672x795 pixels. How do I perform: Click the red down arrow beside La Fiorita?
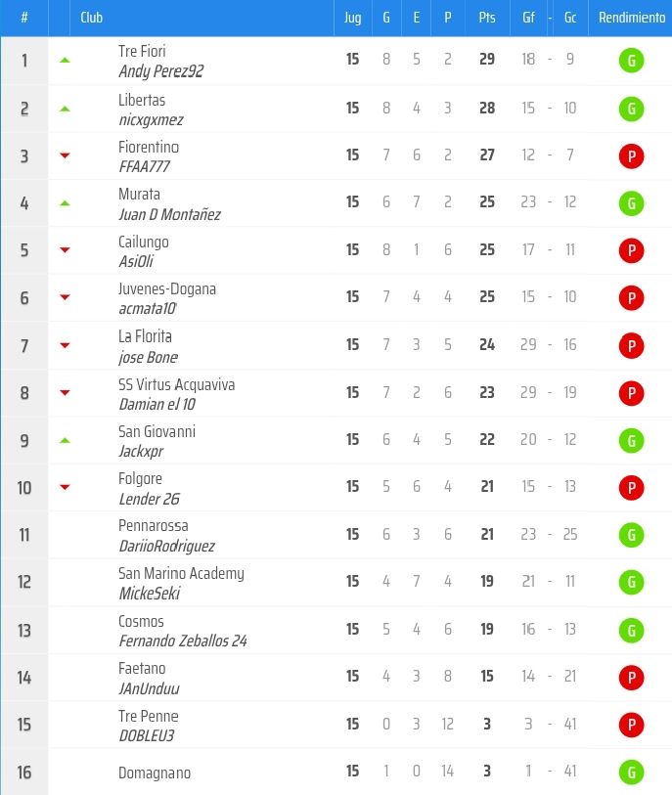click(x=65, y=345)
